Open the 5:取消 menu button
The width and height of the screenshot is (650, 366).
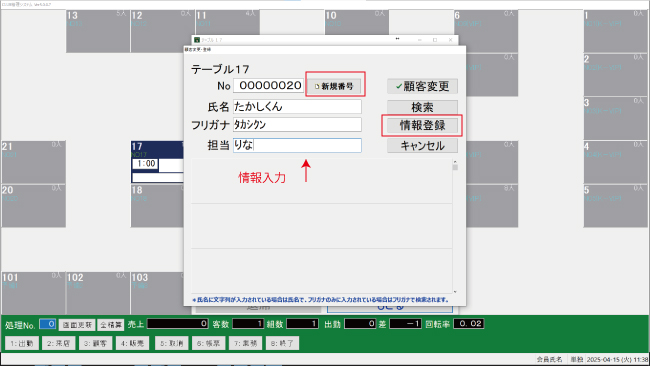coord(171,343)
